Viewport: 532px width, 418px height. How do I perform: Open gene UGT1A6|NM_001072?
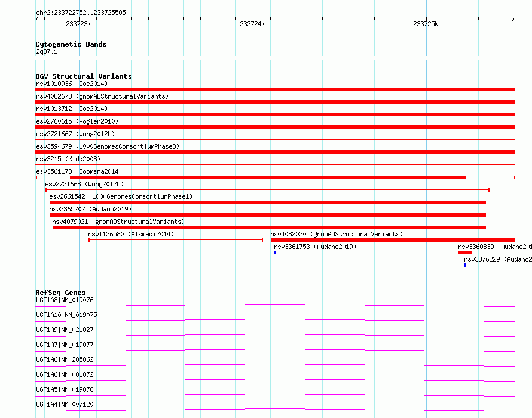pos(65,374)
